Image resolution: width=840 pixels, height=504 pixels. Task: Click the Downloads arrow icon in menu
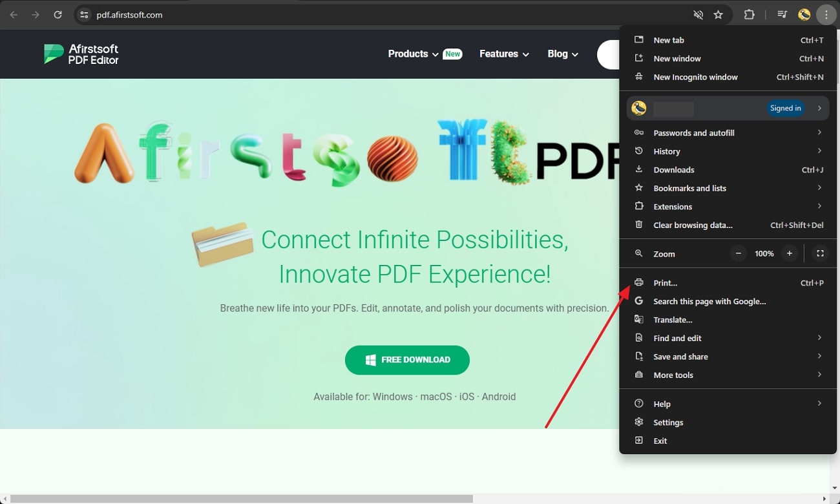coord(639,169)
